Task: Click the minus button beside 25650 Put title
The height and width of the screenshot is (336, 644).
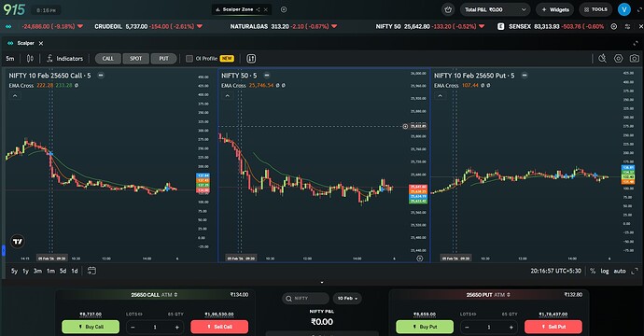Action: coord(525,76)
